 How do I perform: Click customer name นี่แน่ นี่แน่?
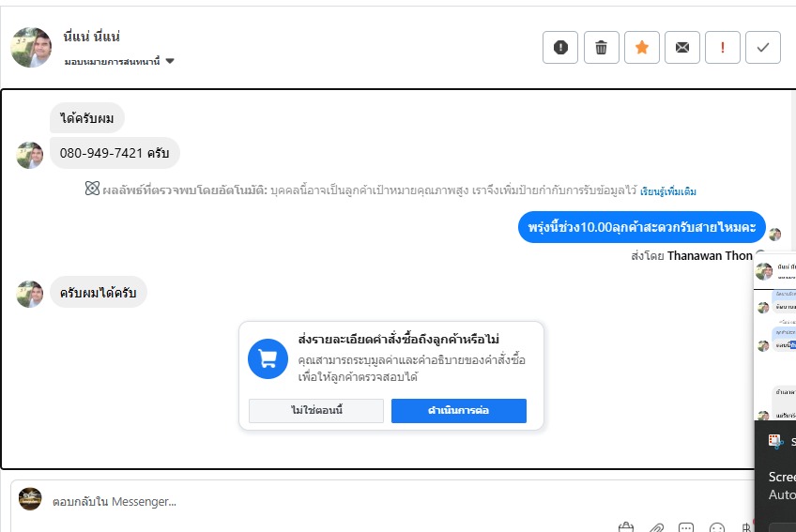click(93, 38)
